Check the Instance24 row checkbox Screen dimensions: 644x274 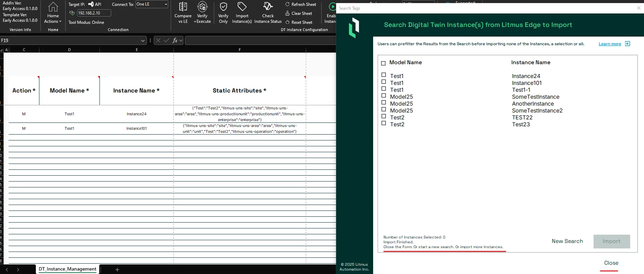[383, 75]
